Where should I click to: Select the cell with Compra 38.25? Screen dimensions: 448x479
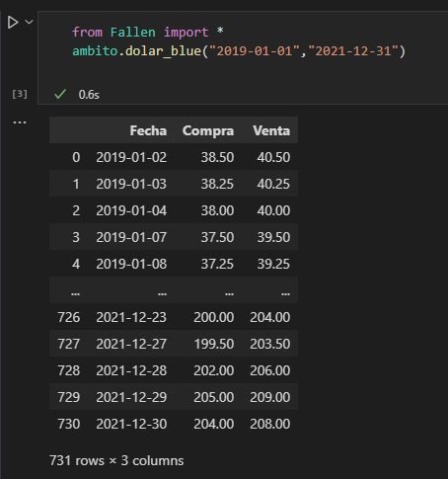[x=217, y=184]
